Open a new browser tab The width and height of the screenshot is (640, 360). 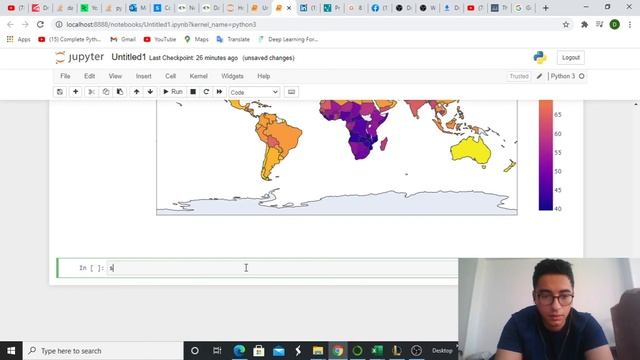pyautogui.click(x=545, y=8)
